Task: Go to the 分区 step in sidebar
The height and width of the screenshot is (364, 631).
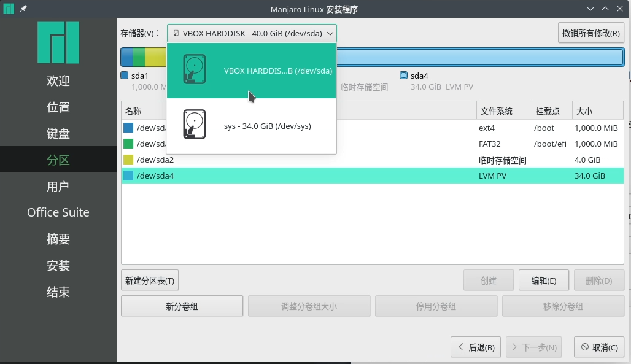Action: coord(58,160)
